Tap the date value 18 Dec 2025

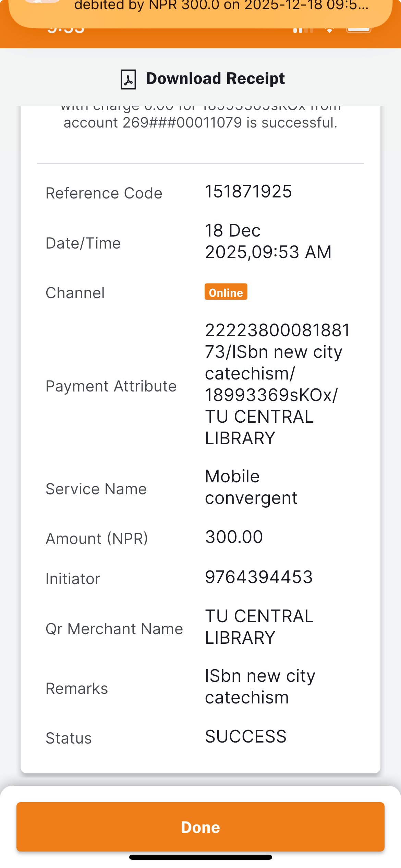268,241
